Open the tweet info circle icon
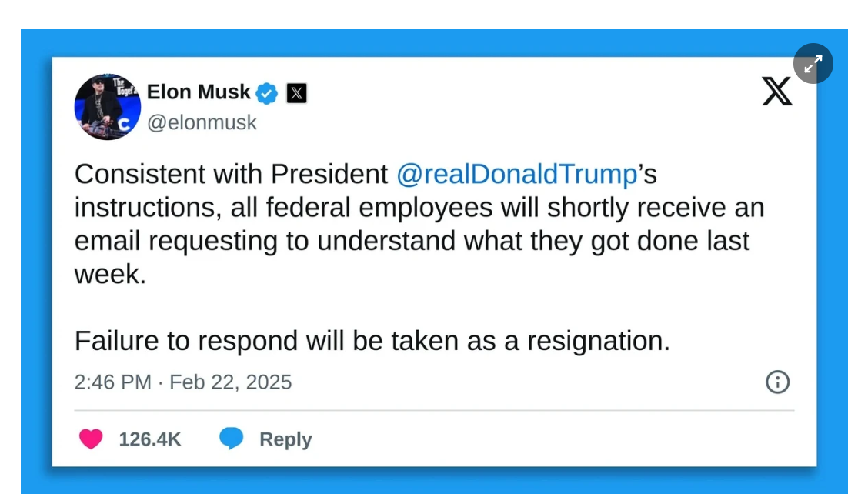 tap(777, 382)
